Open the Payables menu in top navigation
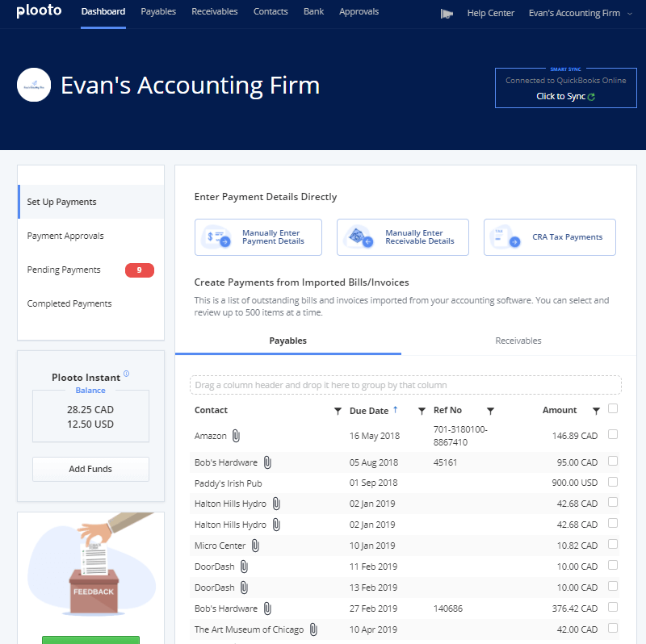This screenshot has width=646, height=644. tap(158, 12)
